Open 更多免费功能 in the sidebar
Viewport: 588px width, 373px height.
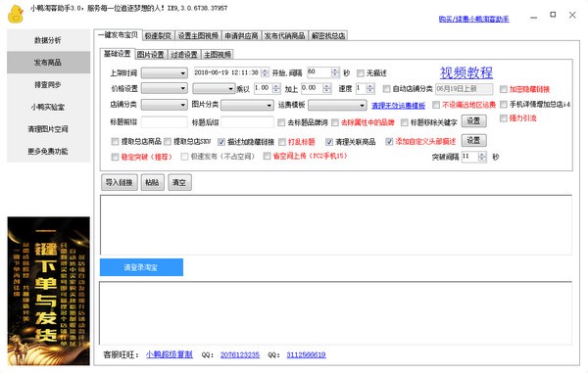48,152
